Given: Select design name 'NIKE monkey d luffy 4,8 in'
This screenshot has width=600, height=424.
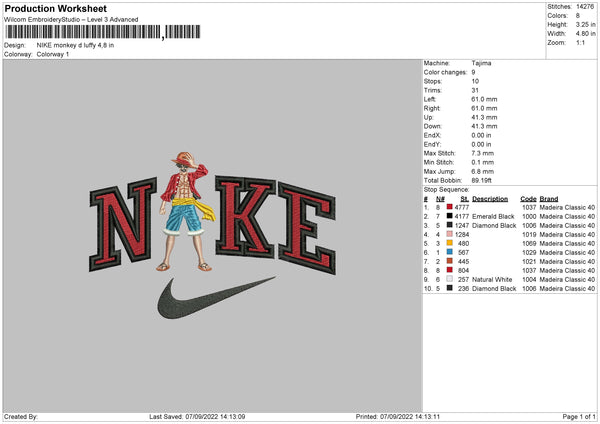Looking at the screenshot, I should pos(75,45).
